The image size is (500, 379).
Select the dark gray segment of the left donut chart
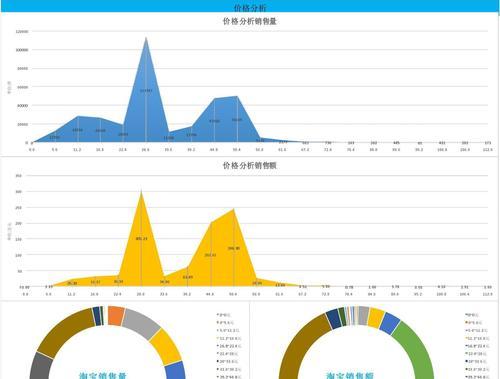click(41, 366)
